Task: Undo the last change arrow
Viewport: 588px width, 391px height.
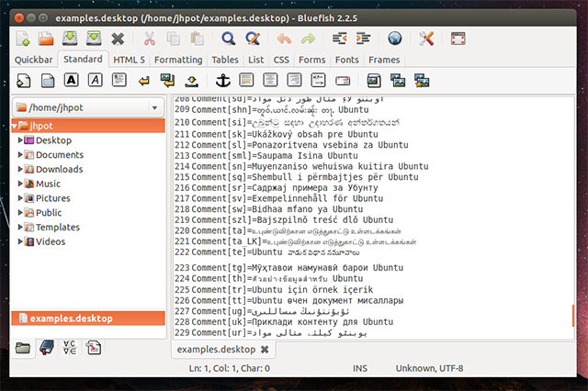Action: click(x=284, y=39)
